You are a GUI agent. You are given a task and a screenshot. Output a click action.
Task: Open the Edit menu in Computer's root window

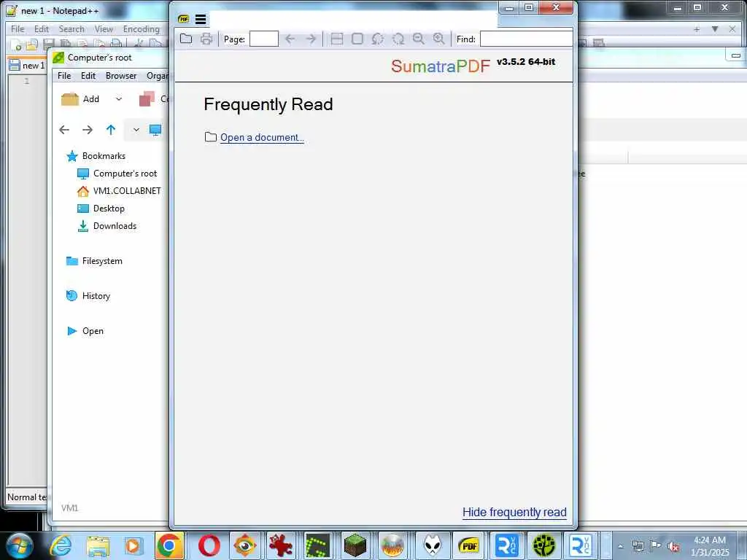click(x=88, y=76)
